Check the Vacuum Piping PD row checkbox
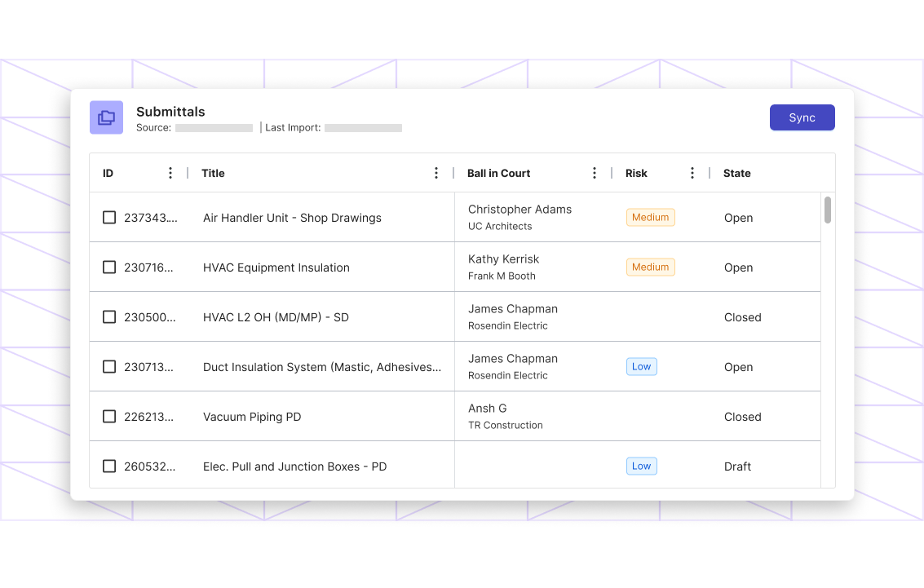The width and height of the screenshot is (924, 588). (109, 416)
